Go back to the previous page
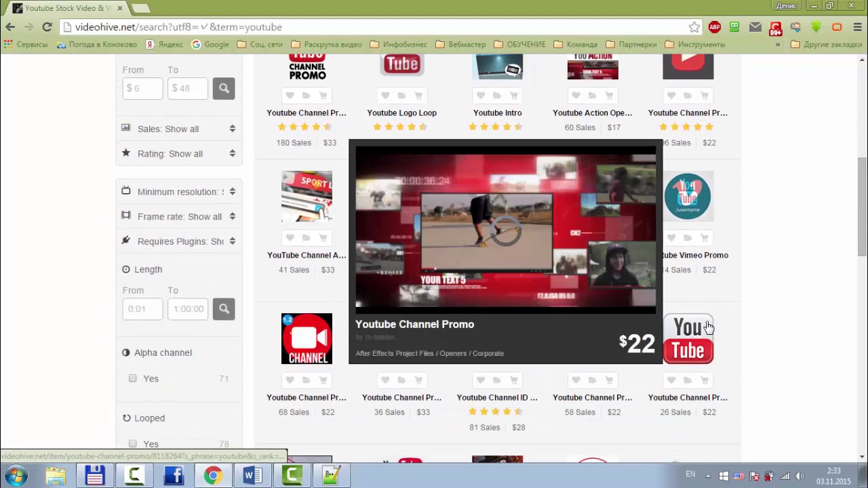The width and height of the screenshot is (868, 488). pos(10,27)
